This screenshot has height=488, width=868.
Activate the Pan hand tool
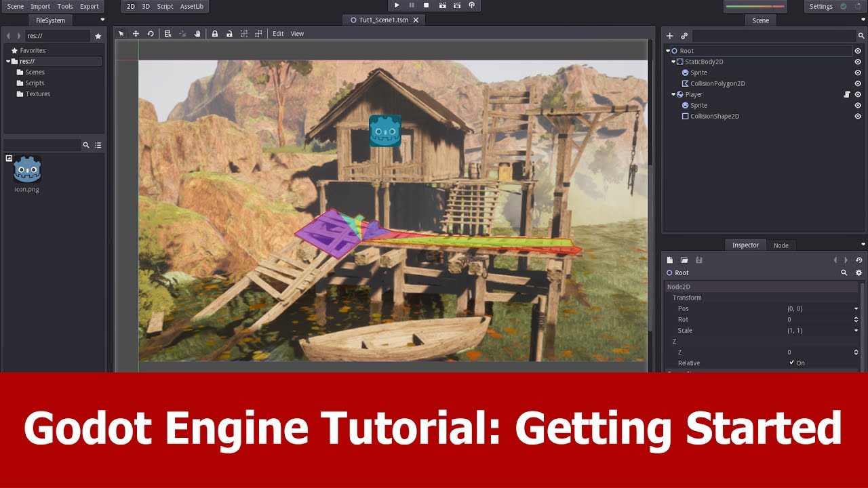click(x=197, y=34)
